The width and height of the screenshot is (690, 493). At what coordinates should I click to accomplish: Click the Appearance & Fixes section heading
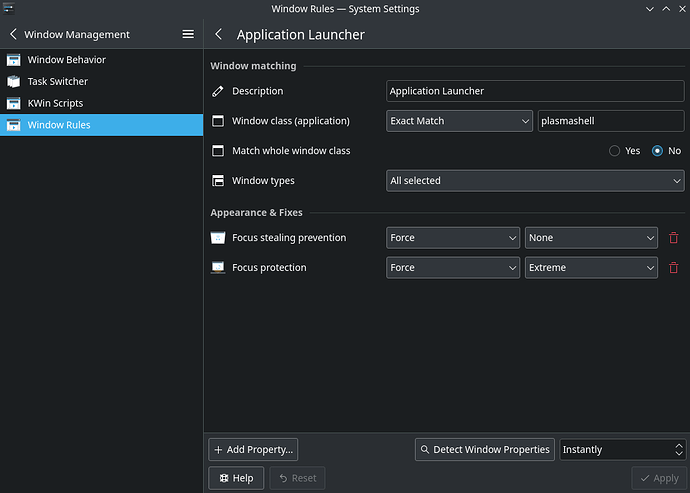coord(256,213)
